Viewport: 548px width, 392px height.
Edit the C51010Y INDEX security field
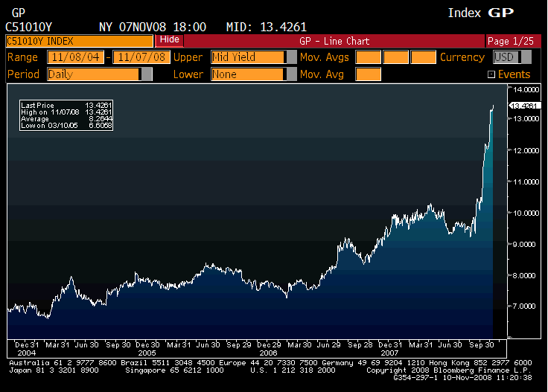coord(80,41)
